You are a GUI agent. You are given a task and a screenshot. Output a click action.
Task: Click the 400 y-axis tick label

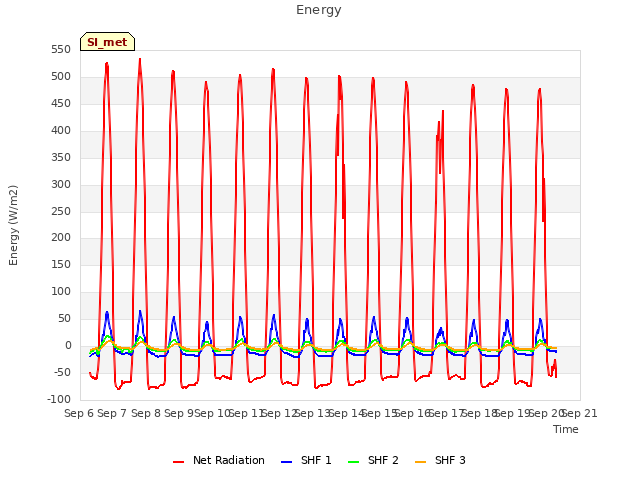pyautogui.click(x=61, y=131)
